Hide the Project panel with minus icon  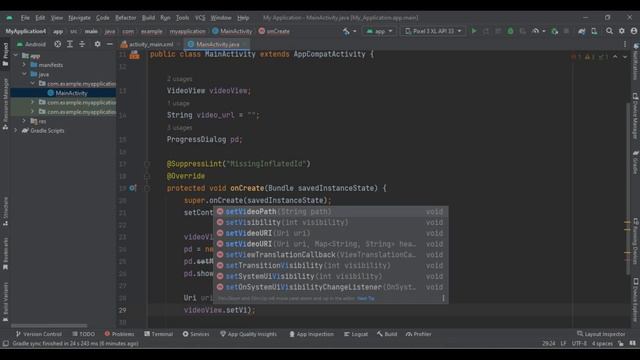[109, 44]
